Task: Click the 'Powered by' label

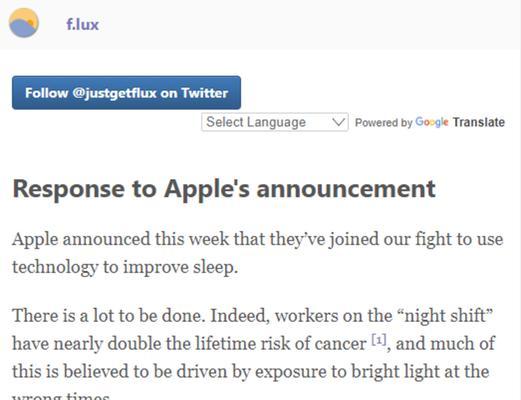Action: pos(384,123)
